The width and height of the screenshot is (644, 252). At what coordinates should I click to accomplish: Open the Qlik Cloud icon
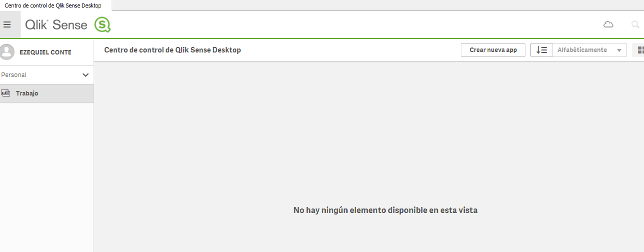click(608, 24)
